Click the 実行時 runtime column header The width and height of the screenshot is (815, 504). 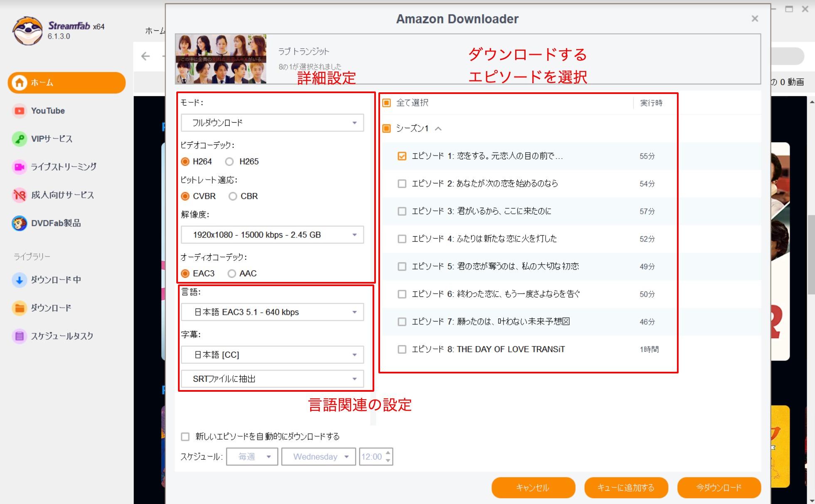coord(651,103)
